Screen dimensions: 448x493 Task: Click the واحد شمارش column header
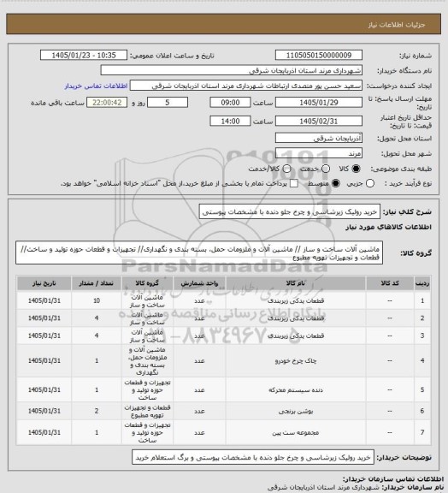coord(199,283)
